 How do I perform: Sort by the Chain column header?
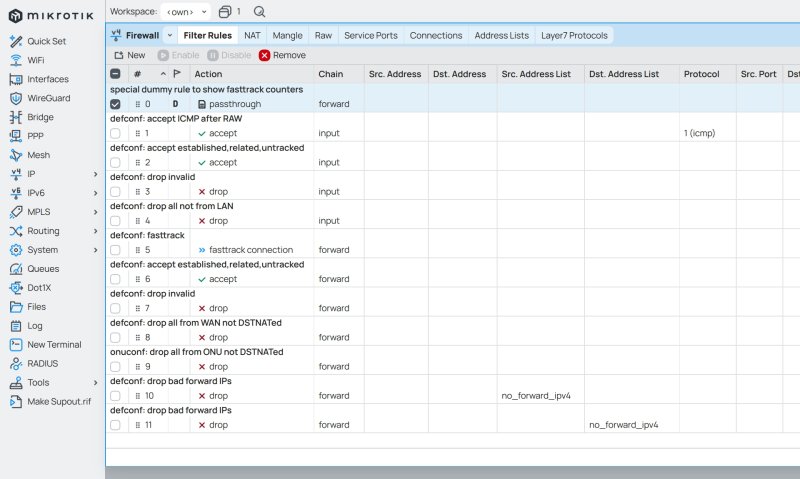(331, 74)
